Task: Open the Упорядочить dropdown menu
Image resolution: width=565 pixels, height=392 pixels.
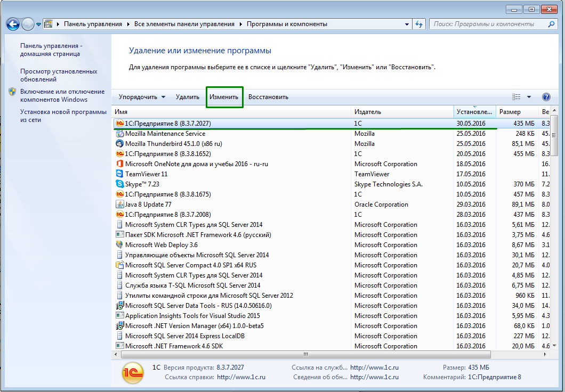Action: click(x=142, y=97)
